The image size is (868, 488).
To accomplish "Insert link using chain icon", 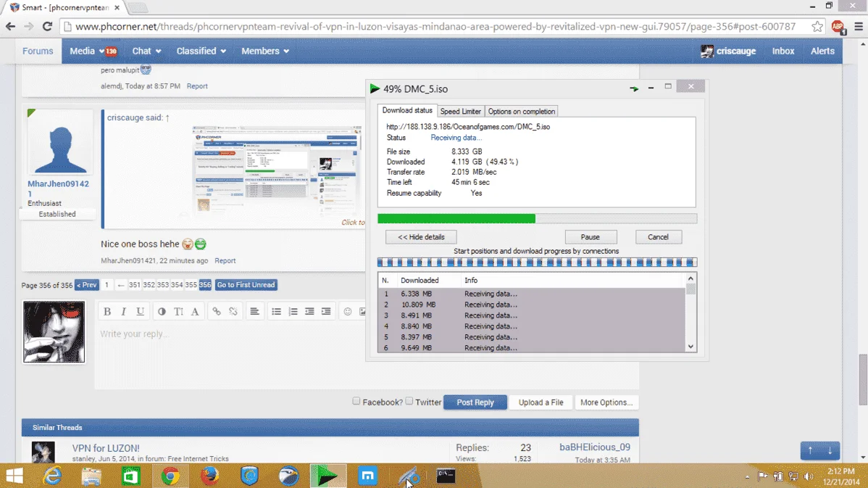I will pos(217,312).
